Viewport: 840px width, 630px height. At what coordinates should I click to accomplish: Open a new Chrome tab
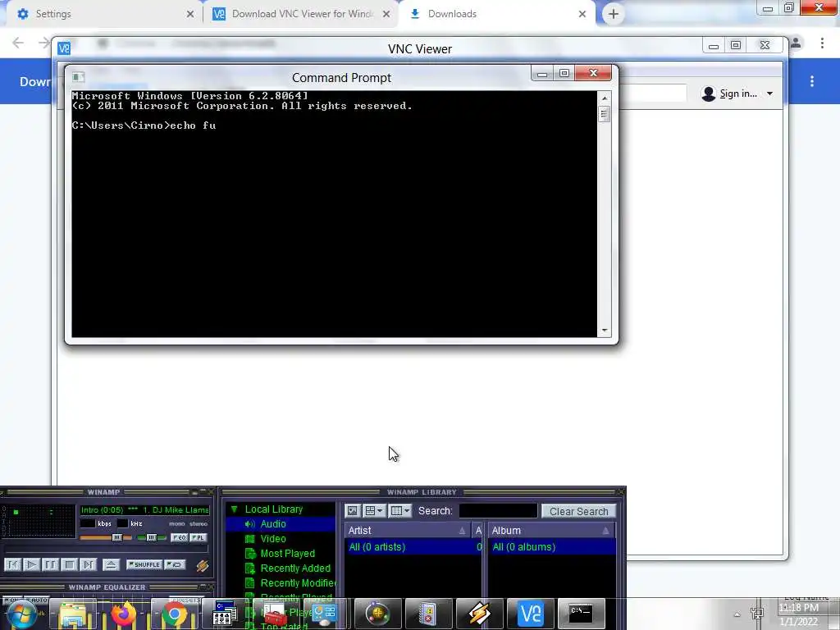click(614, 14)
